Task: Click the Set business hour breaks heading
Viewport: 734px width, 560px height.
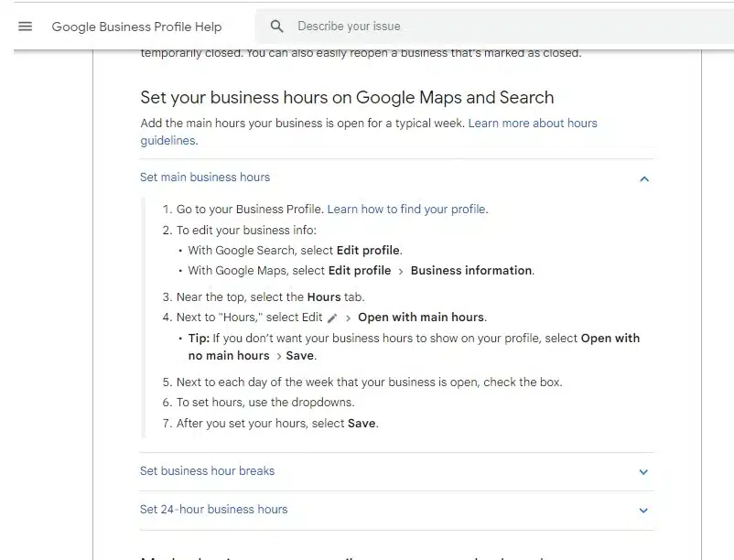Action: coord(208,470)
